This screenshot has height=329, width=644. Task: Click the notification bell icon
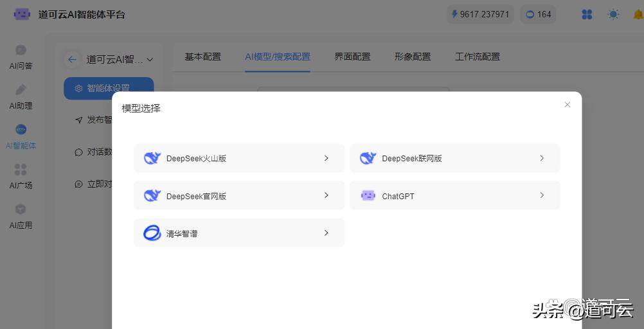click(x=638, y=14)
